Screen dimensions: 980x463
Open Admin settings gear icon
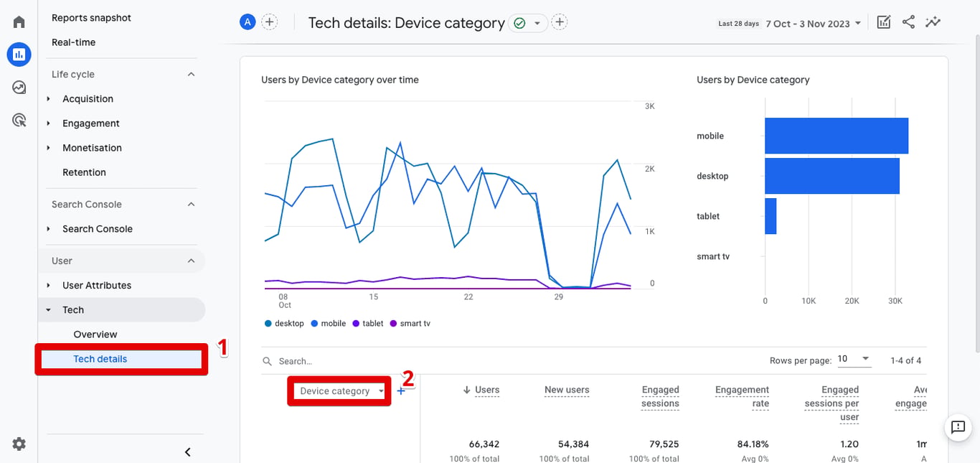19,444
